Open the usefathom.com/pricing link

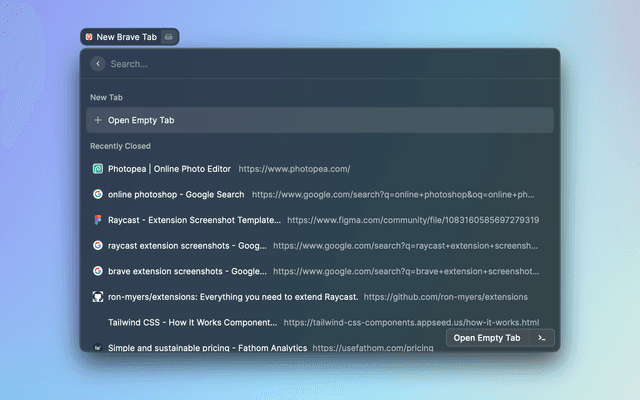(372, 348)
